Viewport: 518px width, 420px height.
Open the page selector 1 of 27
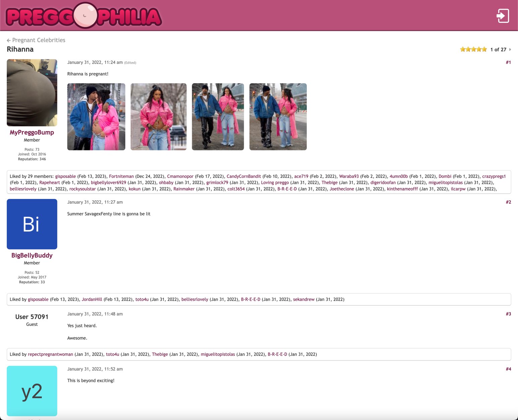tap(498, 49)
